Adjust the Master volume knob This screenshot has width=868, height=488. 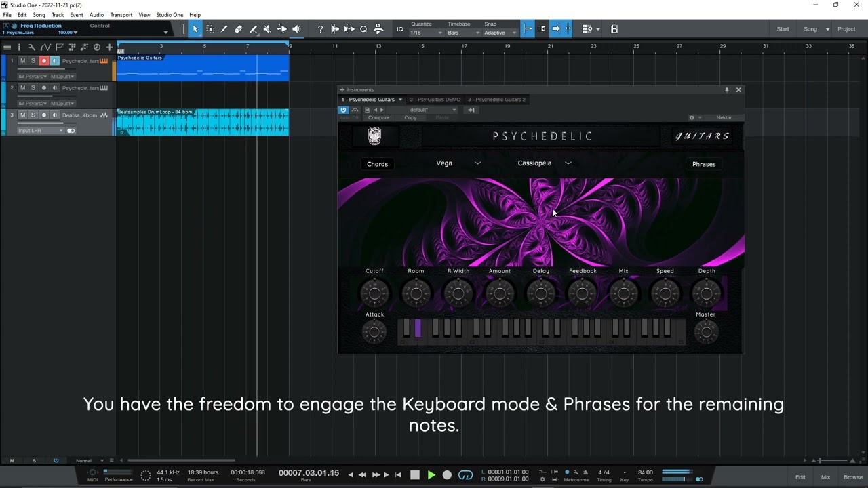[706, 331]
